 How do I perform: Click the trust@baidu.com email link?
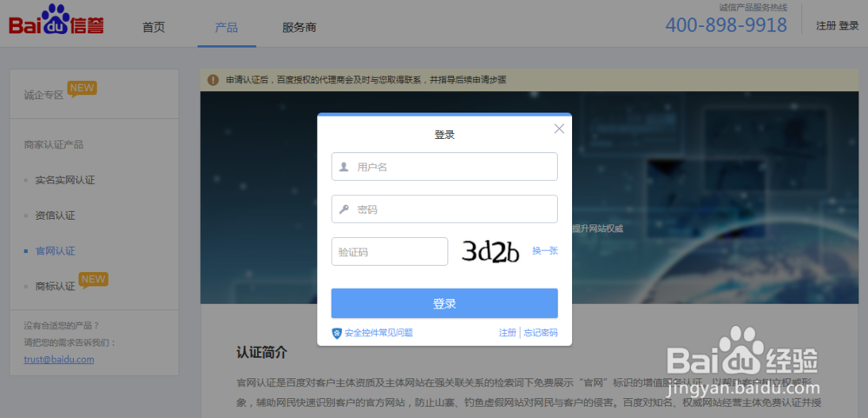(x=59, y=359)
